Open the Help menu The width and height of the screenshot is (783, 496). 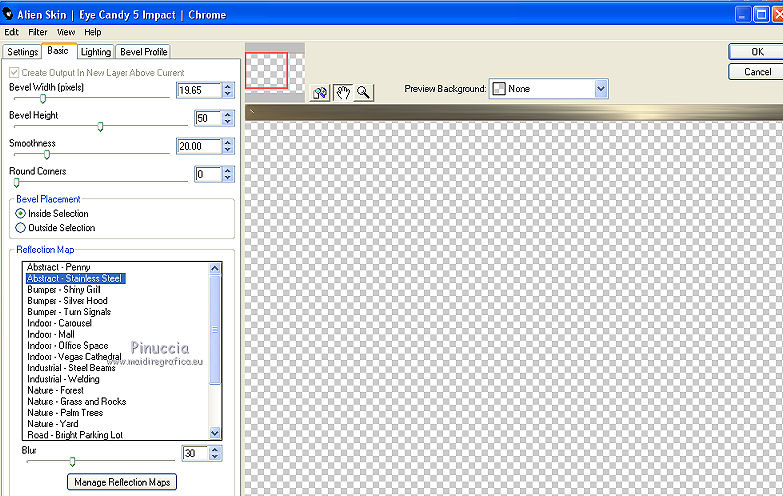tap(92, 32)
